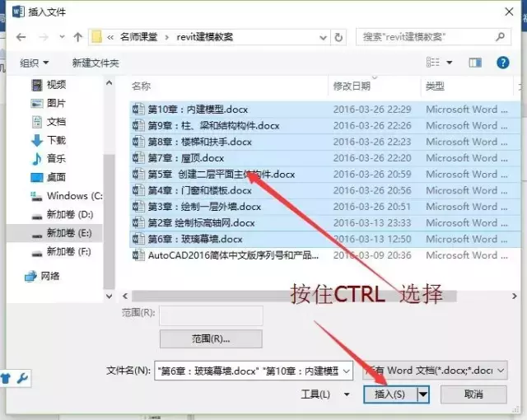Click the 范围(R) text field

[x=211, y=315]
